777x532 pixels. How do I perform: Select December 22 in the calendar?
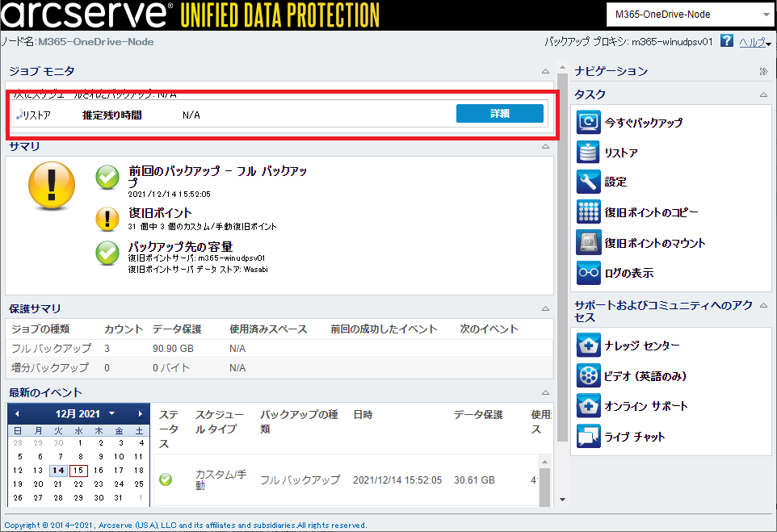[78, 484]
